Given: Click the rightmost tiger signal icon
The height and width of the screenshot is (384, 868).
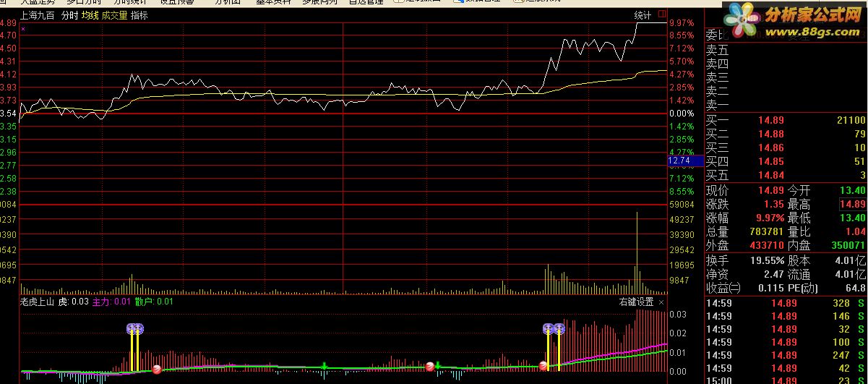Looking at the screenshot, I should coord(559,328).
